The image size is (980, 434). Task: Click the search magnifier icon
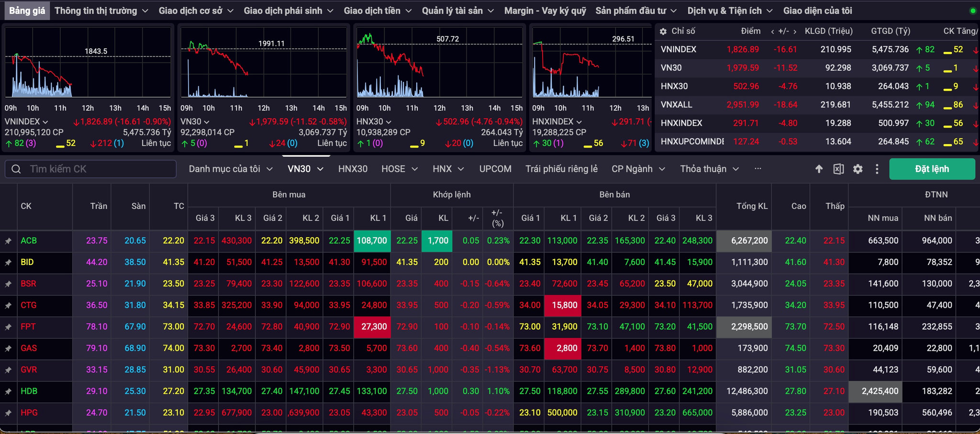point(16,169)
